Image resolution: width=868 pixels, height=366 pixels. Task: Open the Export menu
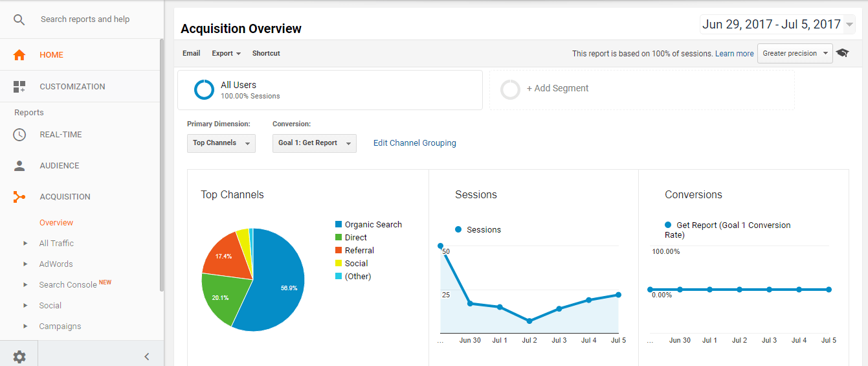(227, 54)
